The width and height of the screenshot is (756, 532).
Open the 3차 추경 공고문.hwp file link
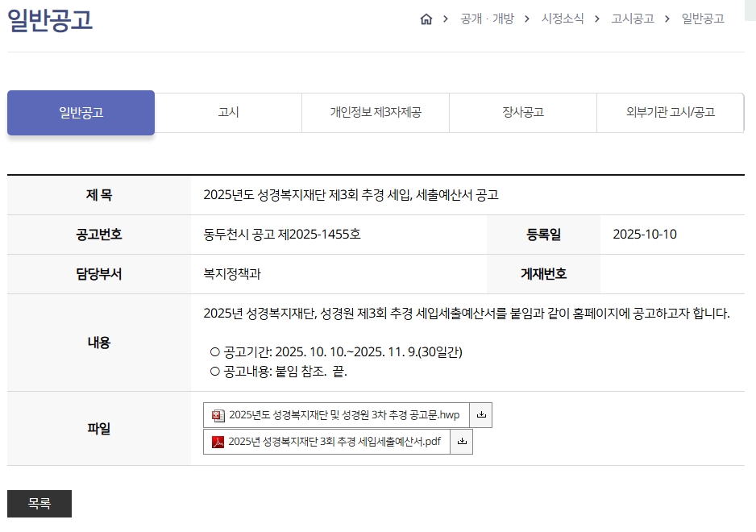tap(344, 416)
